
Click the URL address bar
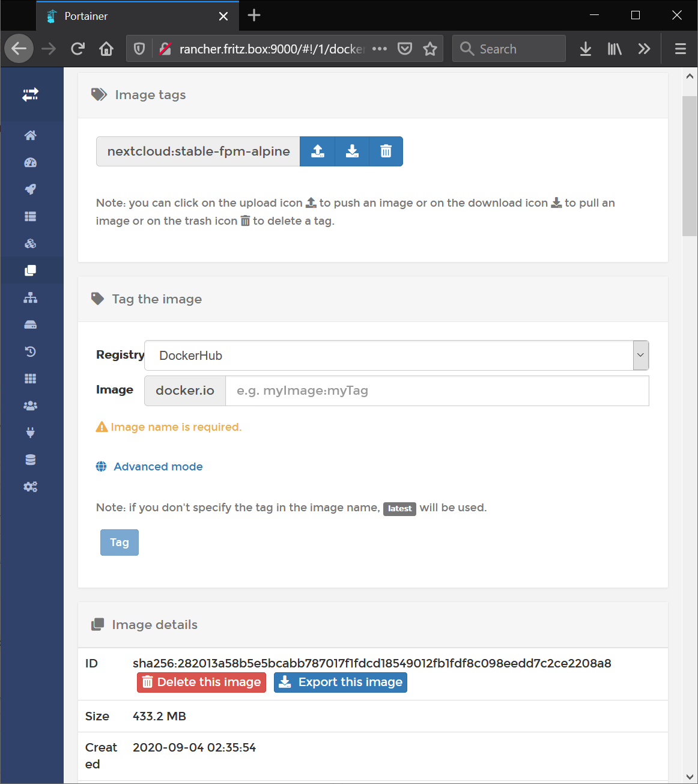[x=272, y=49]
